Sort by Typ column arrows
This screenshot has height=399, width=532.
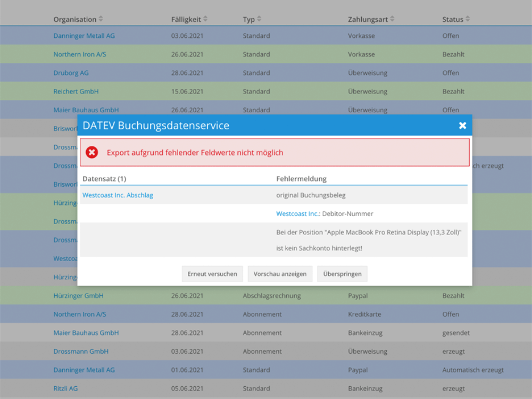tap(259, 19)
